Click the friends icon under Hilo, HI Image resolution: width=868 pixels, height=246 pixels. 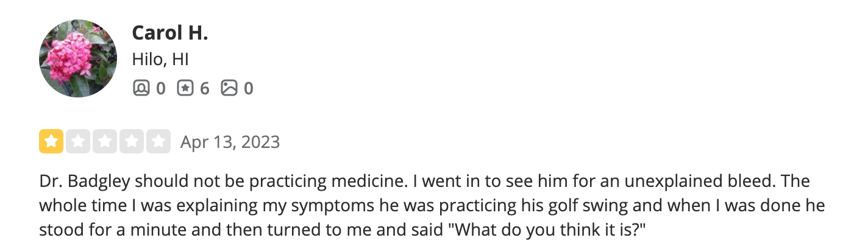pos(141,89)
